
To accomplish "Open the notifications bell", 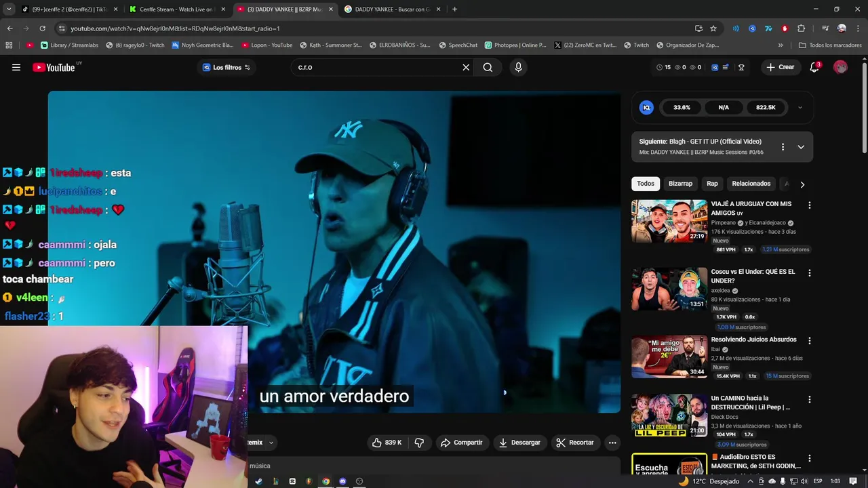I will pos(814,67).
